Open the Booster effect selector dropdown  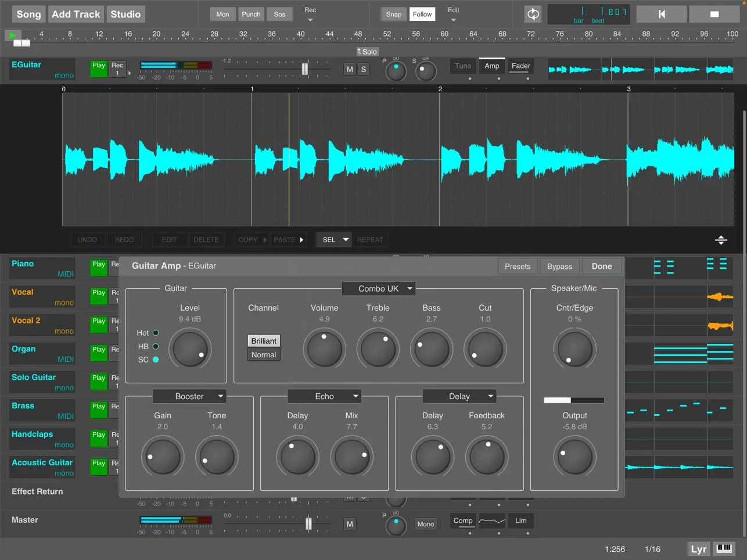coord(189,396)
